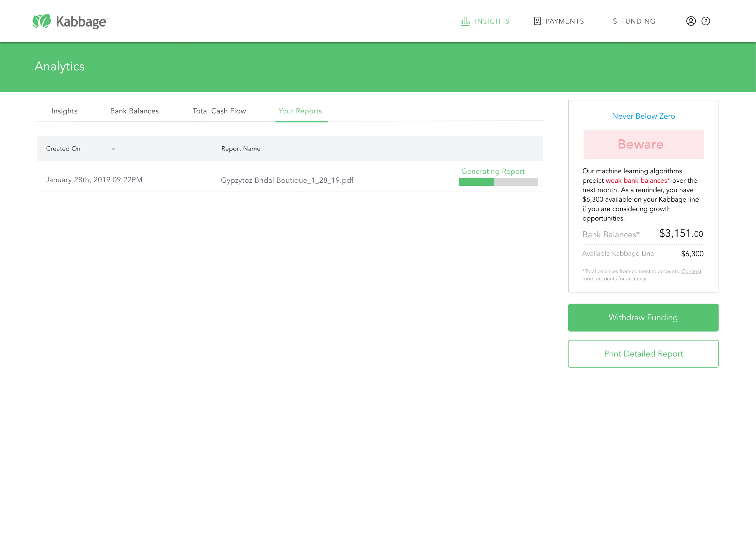Click the Report Name column header

click(x=241, y=149)
